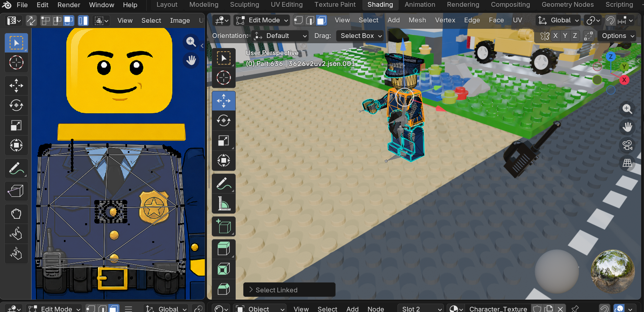The height and width of the screenshot is (312, 644).
Task: Select the Rotate tool in 3D viewport toolbar
Action: tap(224, 120)
